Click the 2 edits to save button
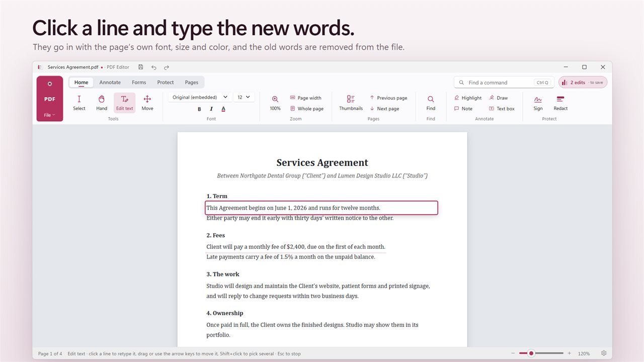Viewport: 644px width, 362px height. point(583,82)
